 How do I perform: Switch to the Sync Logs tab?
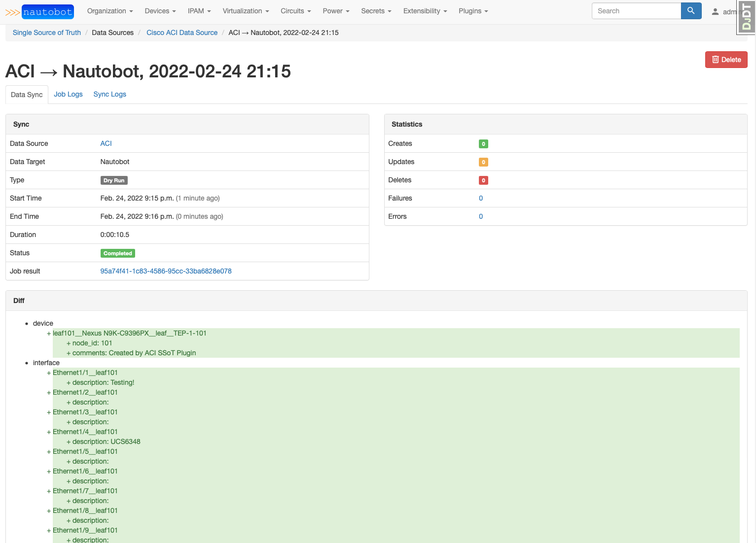coord(109,94)
